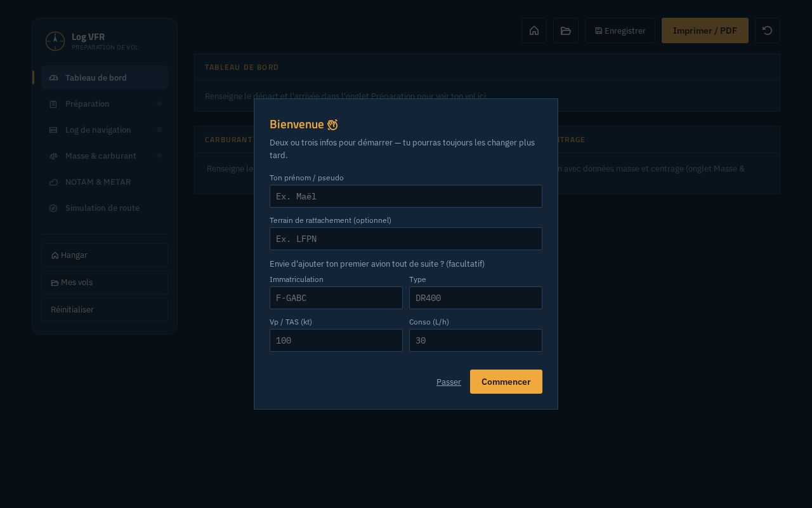
Task: Click the Réinitialiser button
Action: coord(105,309)
